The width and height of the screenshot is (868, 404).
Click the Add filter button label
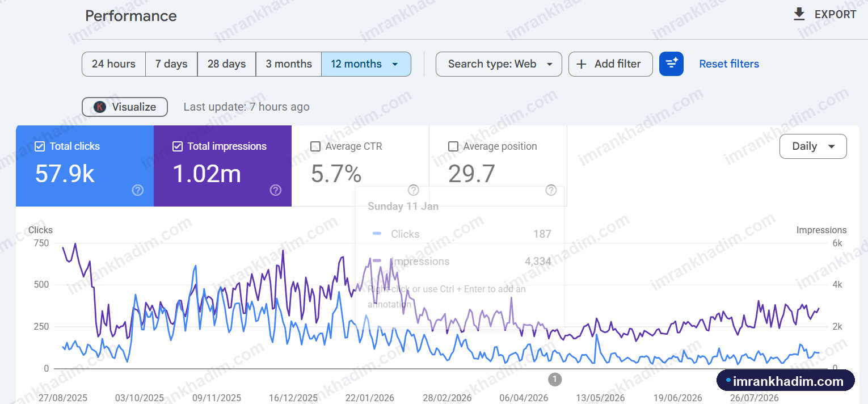pos(618,64)
